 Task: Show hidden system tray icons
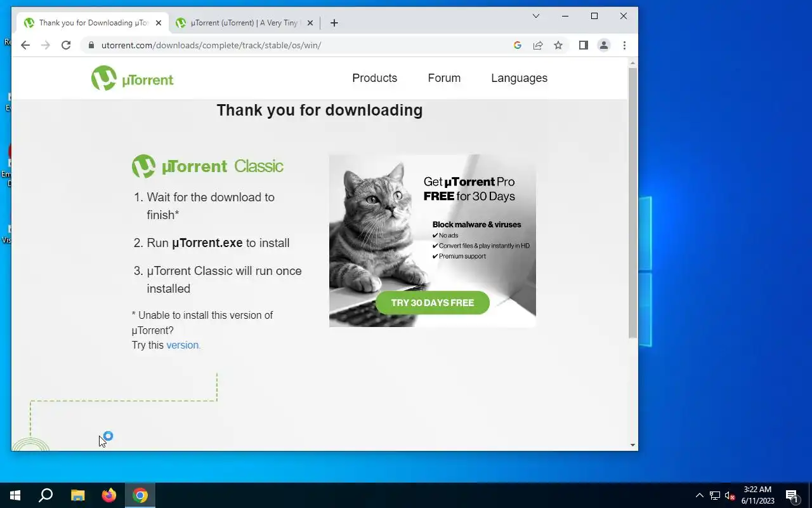pyautogui.click(x=700, y=495)
